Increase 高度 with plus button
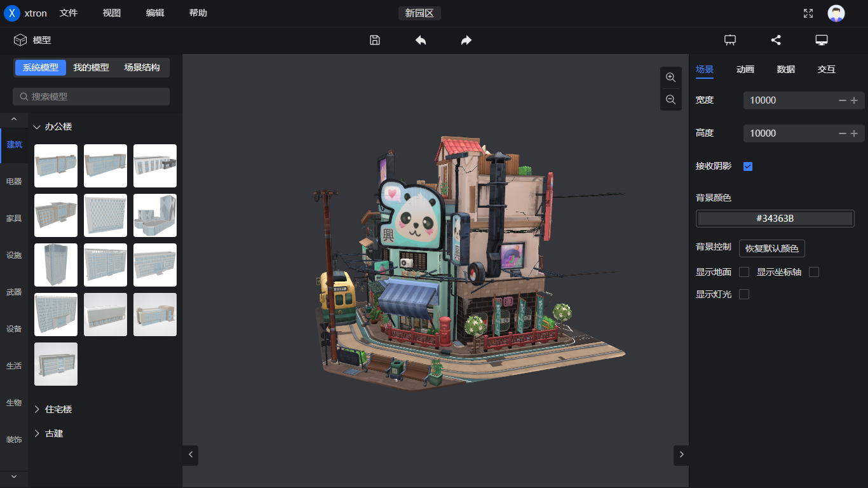The height and width of the screenshot is (488, 868). click(854, 133)
